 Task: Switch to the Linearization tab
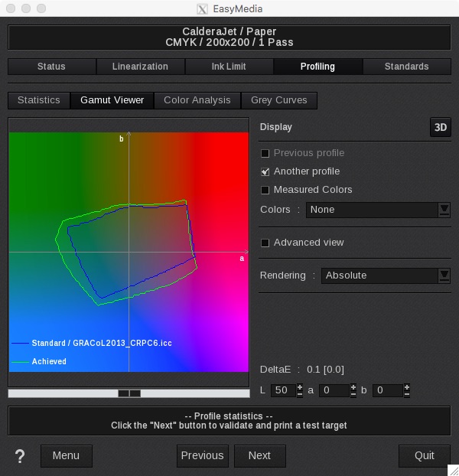[140, 67]
